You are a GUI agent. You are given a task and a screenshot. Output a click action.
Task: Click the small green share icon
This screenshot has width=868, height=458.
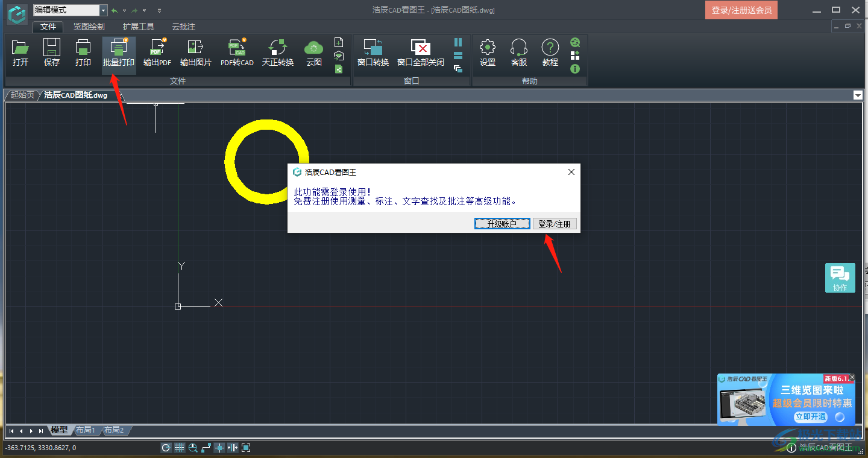pyautogui.click(x=339, y=69)
